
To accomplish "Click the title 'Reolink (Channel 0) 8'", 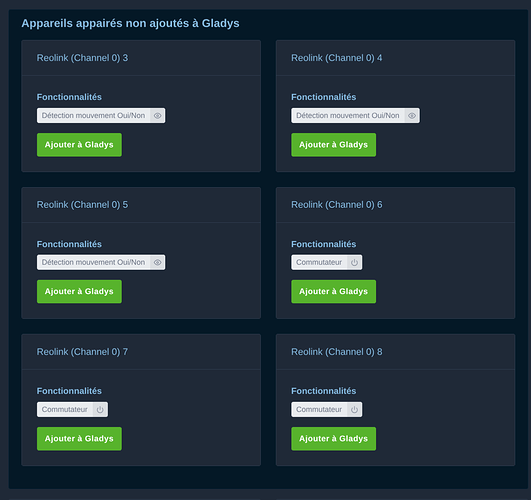I will [337, 352].
